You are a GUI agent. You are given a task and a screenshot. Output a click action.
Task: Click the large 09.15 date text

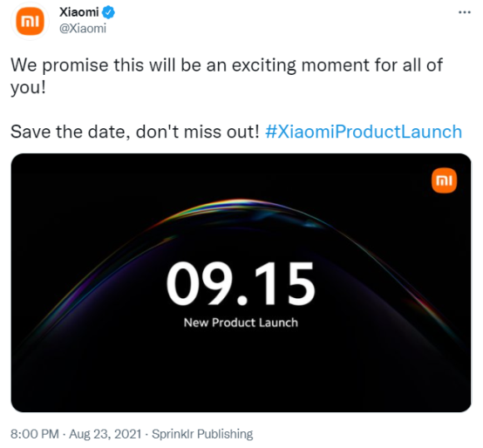241,283
